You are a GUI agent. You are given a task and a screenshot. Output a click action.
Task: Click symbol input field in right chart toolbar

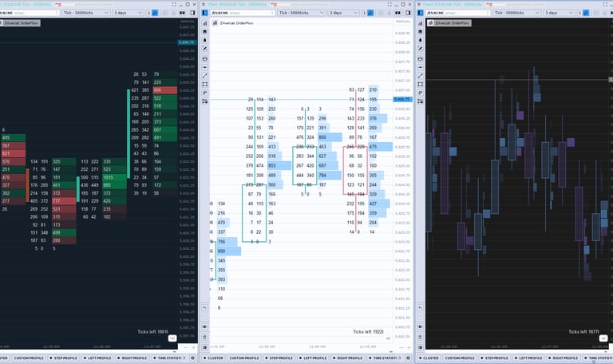click(x=458, y=13)
